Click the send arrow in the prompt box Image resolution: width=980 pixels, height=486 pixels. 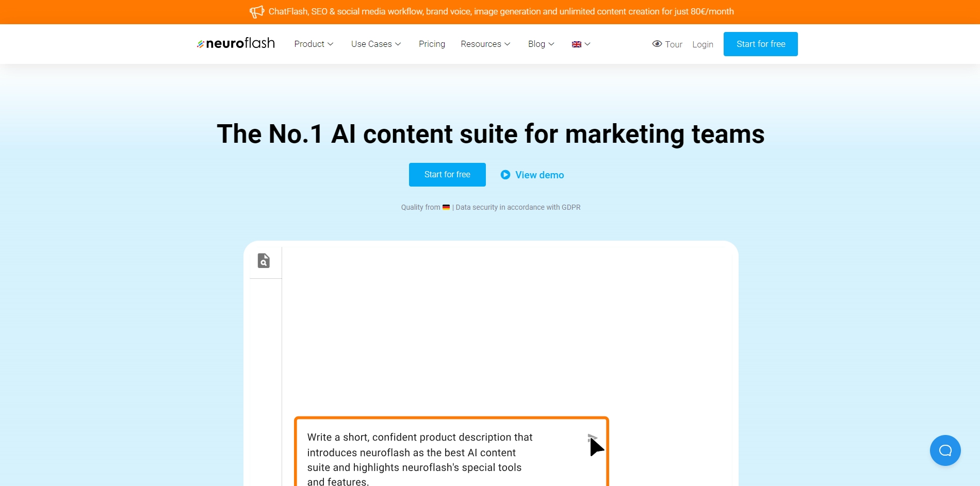coord(592,439)
